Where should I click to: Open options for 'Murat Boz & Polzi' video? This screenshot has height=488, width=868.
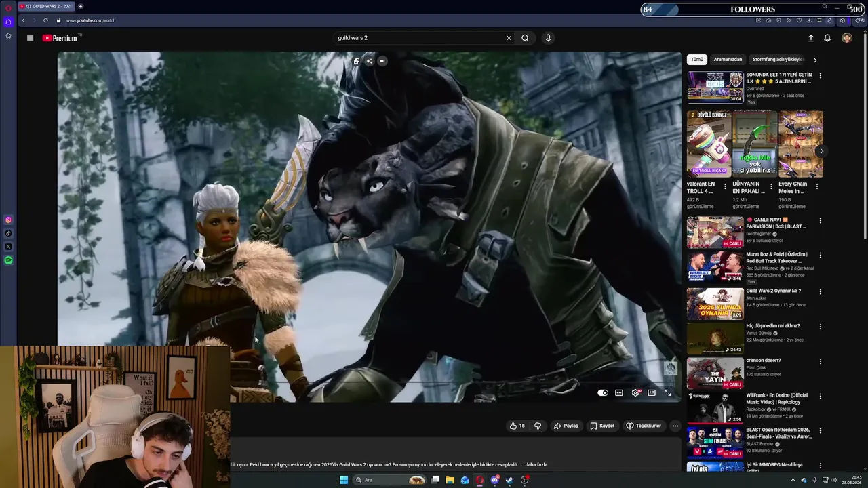(x=821, y=256)
